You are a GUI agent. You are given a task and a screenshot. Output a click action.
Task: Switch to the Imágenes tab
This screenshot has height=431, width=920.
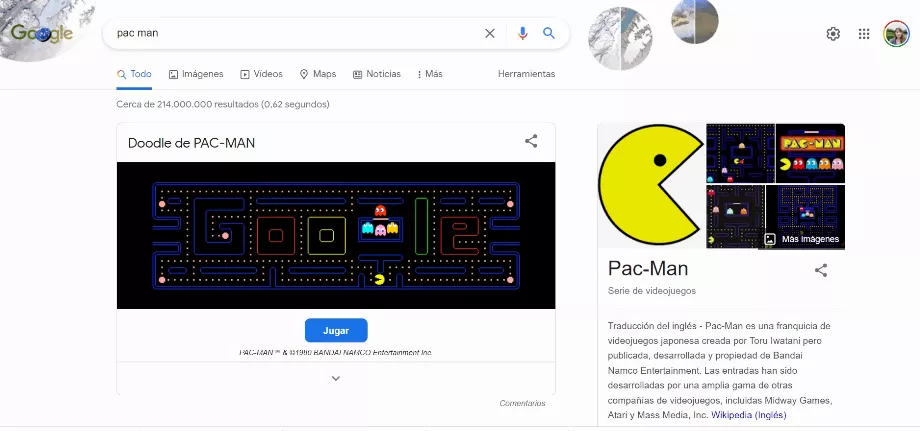(x=196, y=74)
